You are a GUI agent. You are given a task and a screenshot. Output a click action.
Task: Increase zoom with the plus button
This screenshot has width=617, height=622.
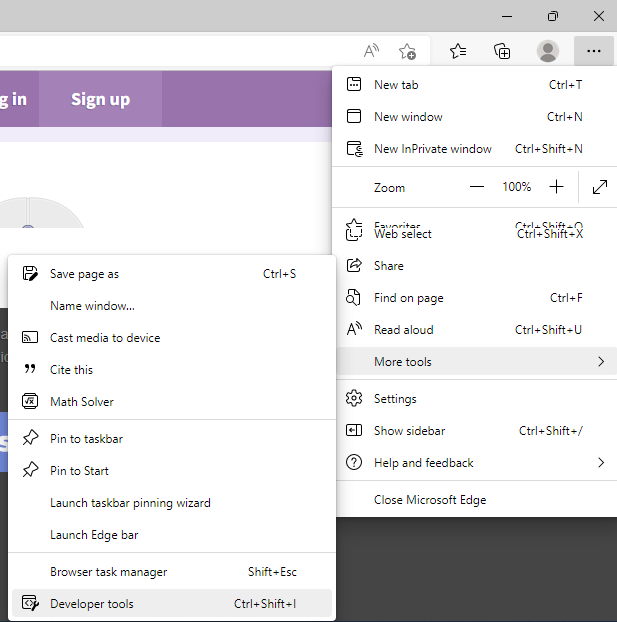pos(556,186)
